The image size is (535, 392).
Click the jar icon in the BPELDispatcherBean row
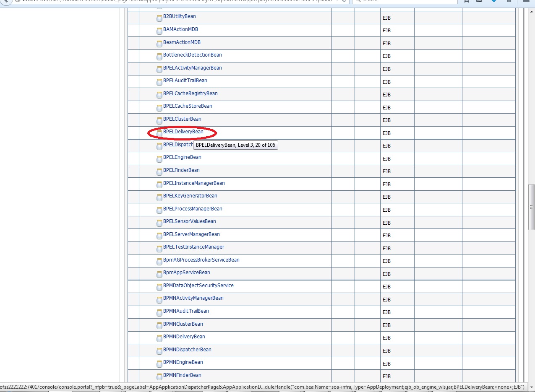coord(159,146)
